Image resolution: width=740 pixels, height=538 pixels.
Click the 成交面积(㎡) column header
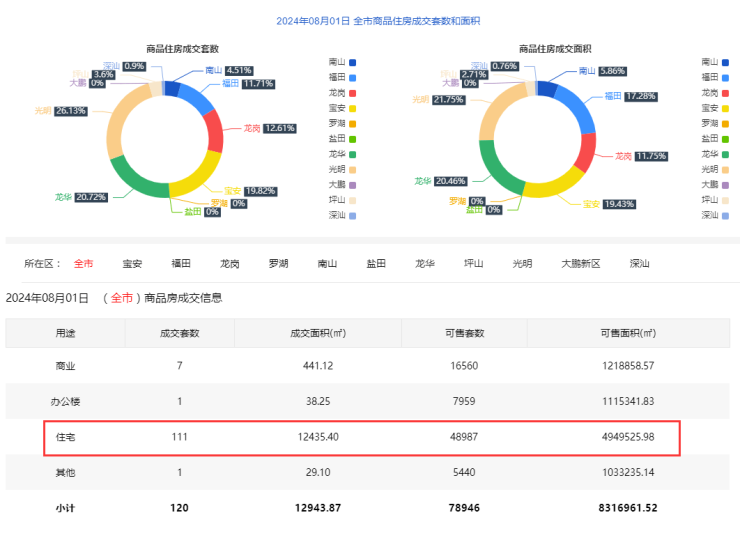click(317, 333)
